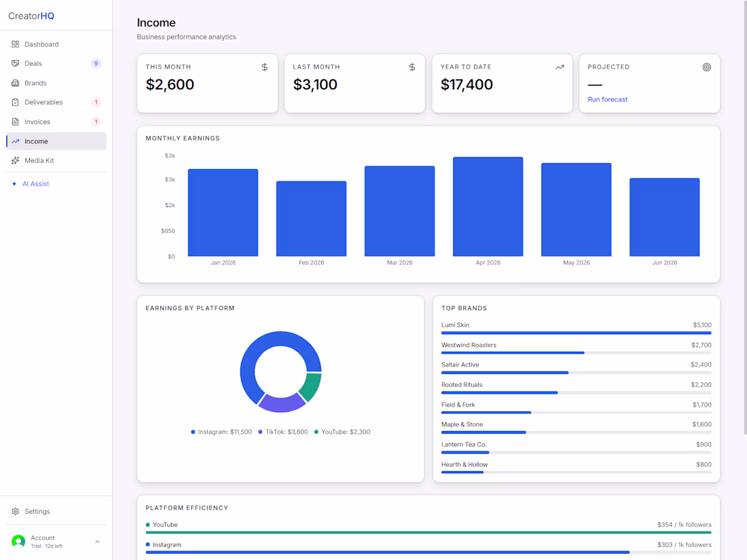Expand the Account menu chevron
Viewport: 747px width, 560px height.
[x=97, y=542]
